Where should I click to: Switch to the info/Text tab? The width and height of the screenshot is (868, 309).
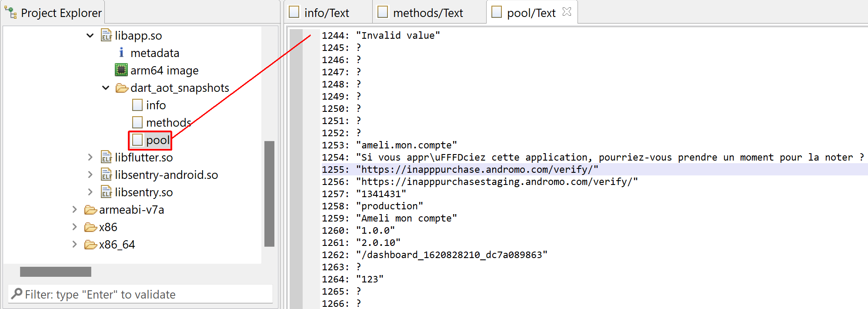click(x=328, y=13)
